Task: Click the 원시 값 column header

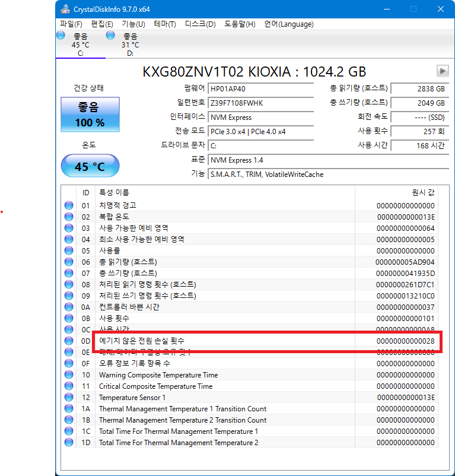Action: (x=396, y=192)
